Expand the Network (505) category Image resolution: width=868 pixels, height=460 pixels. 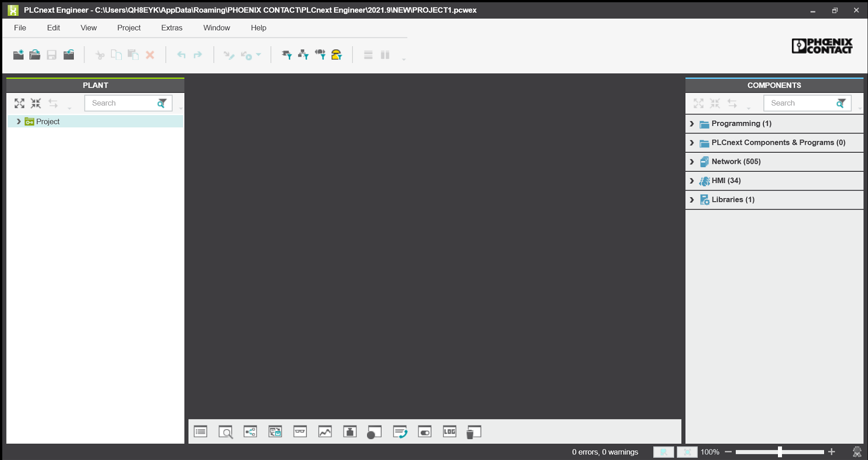(692, 162)
